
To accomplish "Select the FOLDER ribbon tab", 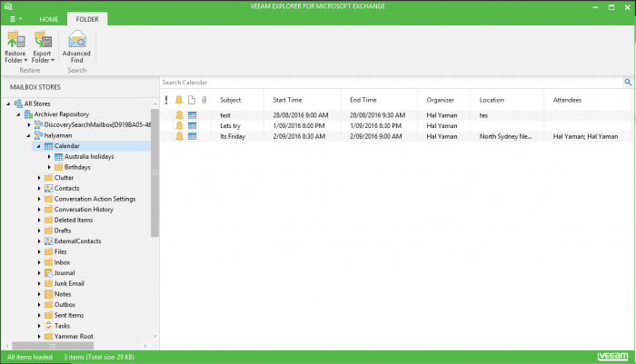I will click(87, 19).
